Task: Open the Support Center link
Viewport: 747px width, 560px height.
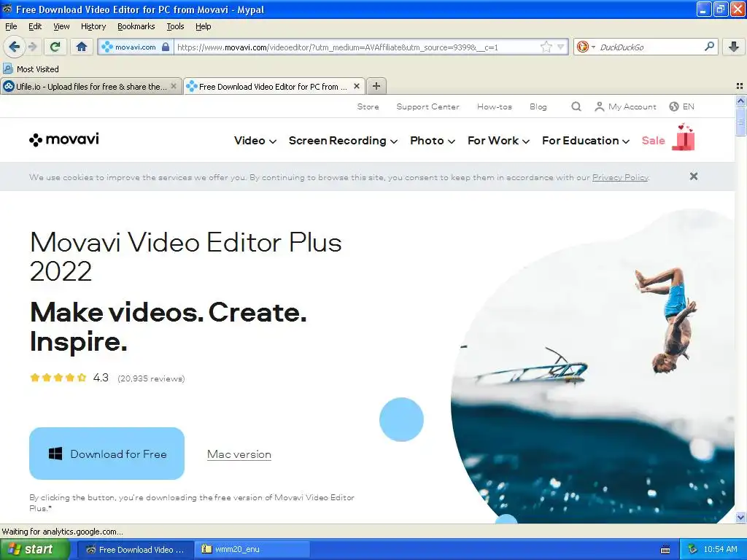Action: [x=427, y=106]
